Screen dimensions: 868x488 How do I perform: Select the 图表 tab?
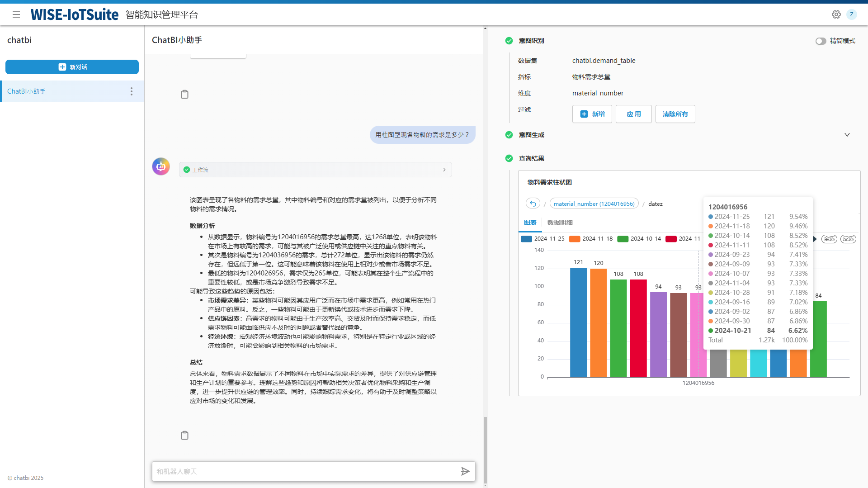pyautogui.click(x=530, y=223)
